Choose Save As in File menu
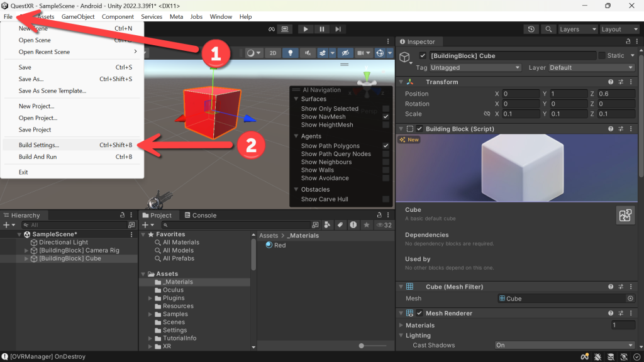Image resolution: width=644 pixels, height=362 pixels. (x=72, y=79)
